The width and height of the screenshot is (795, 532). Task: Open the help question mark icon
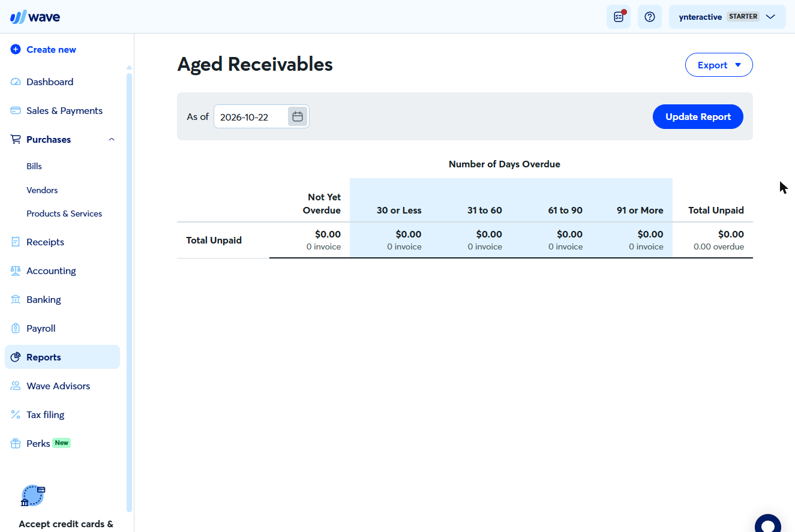click(649, 17)
